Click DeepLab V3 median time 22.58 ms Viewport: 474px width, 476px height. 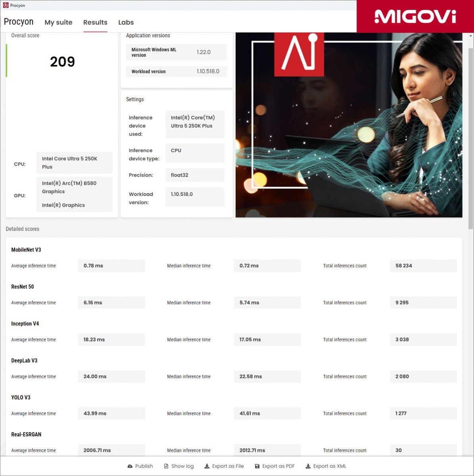267,376
